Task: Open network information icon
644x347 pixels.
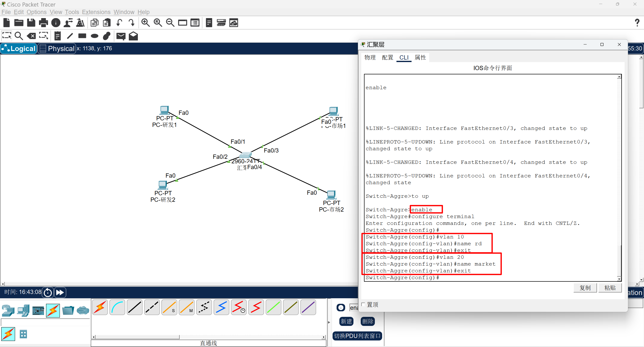Action: 56,23
